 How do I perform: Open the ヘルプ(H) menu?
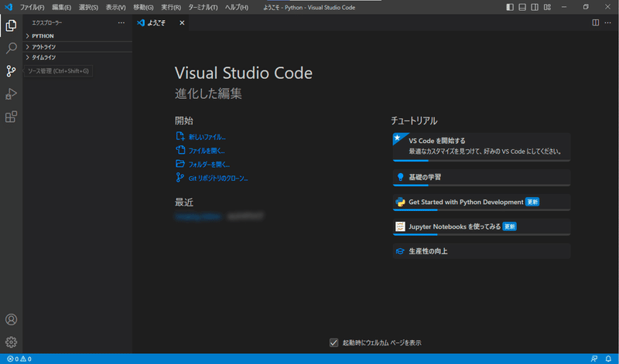point(237,7)
